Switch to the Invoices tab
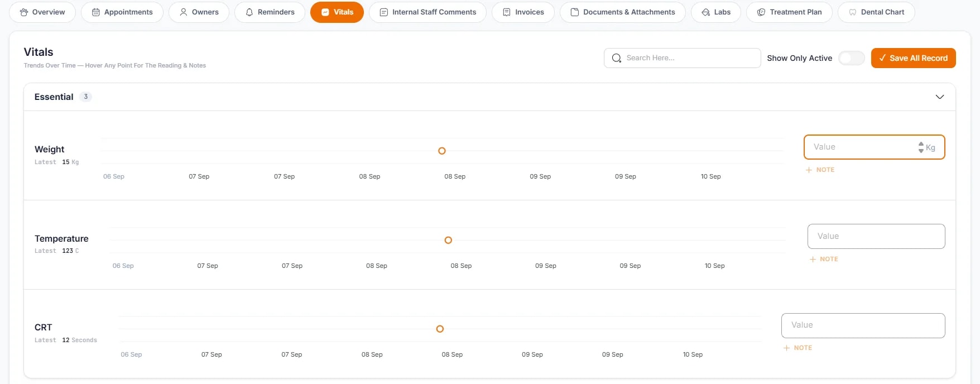Screen dimensions: 980x384 point(523,12)
